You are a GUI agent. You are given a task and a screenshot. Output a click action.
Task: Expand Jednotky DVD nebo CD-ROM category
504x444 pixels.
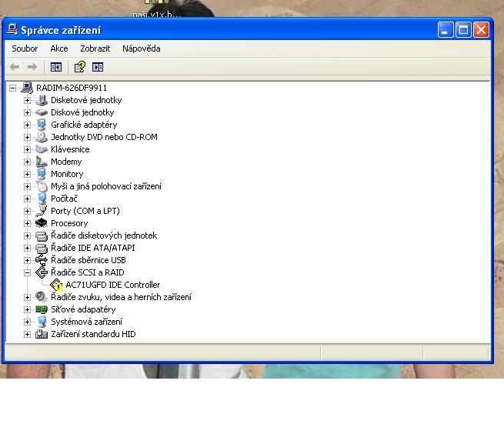coord(28,137)
